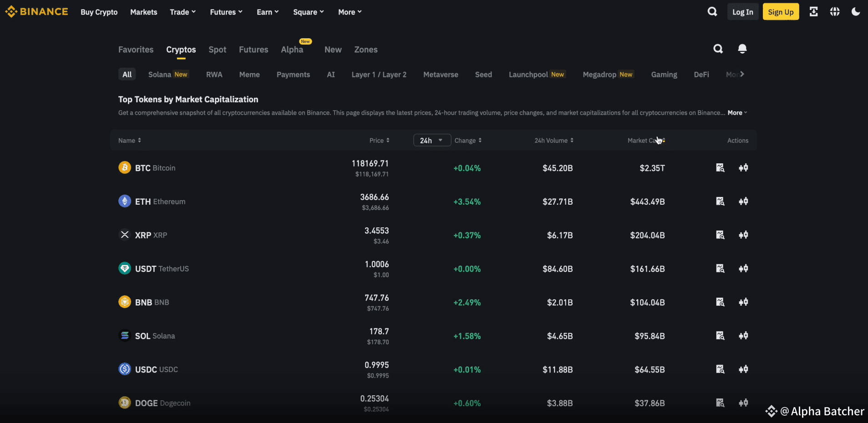868x423 pixels.
Task: Open SOL coin detail icon
Action: coord(720,336)
